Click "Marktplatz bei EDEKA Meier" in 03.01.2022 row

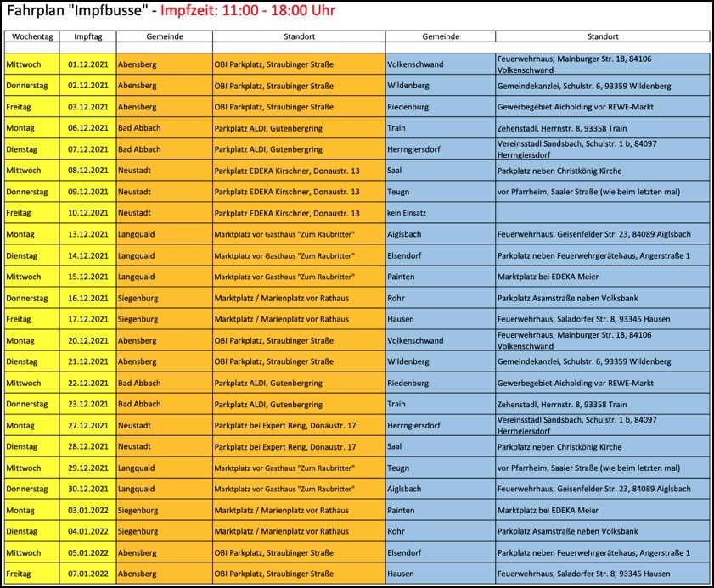click(x=548, y=511)
